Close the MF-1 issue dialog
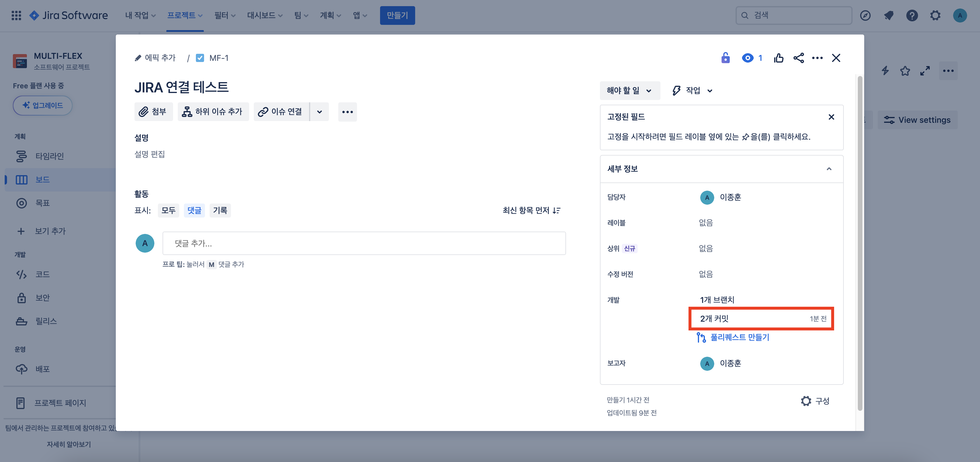Image resolution: width=980 pixels, height=462 pixels. 836,58
